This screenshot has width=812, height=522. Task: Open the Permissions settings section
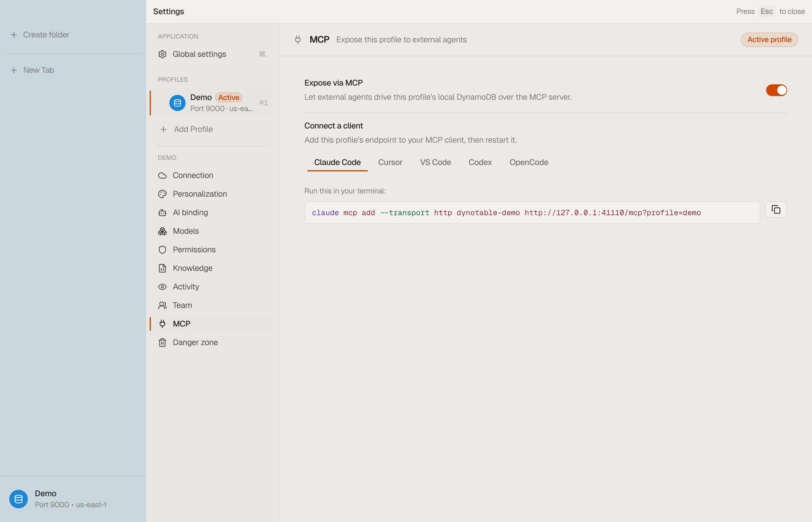point(212,249)
